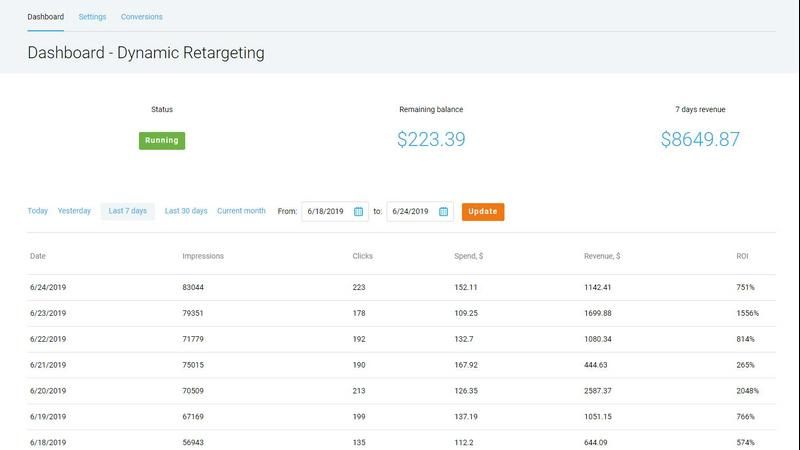The width and height of the screenshot is (800, 450).
Task: Click clicks value 213
Action: 359,391
